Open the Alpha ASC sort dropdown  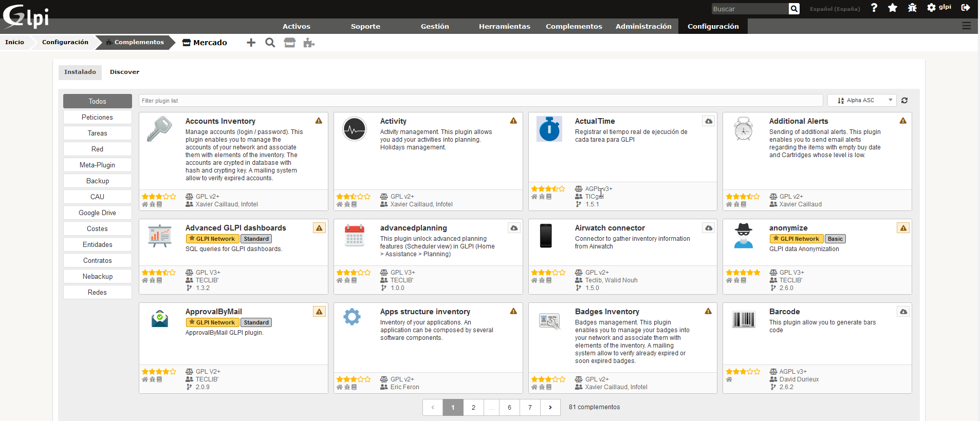pos(862,101)
